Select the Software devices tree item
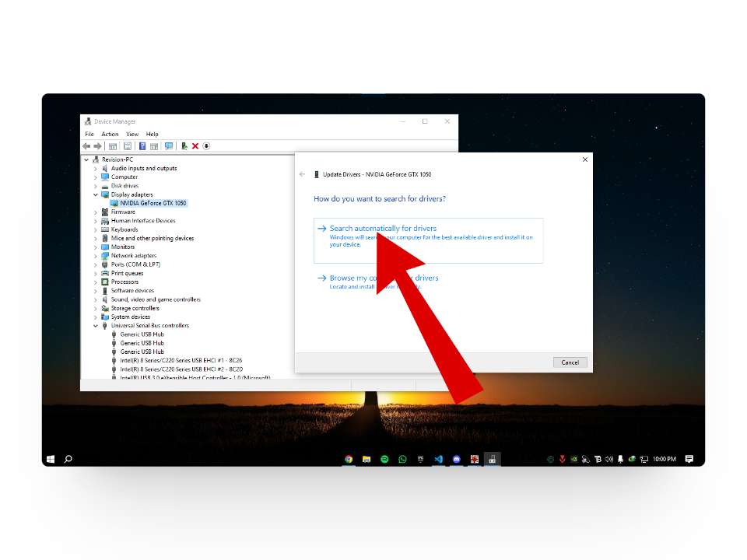Screen dimensions: 747x560 (x=132, y=291)
